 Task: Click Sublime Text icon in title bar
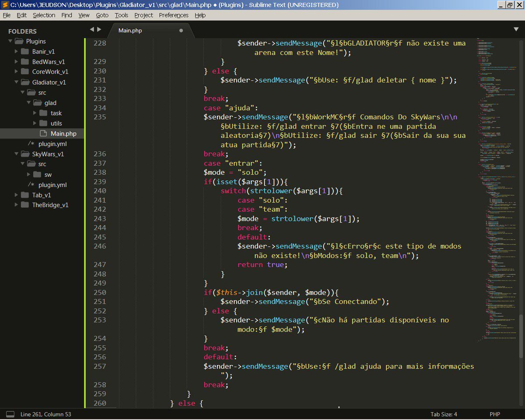click(x=5, y=5)
